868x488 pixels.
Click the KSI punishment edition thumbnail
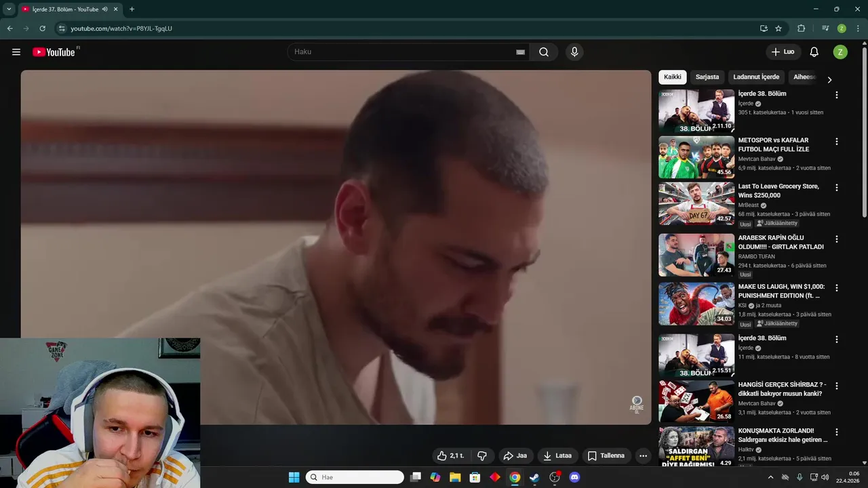click(696, 304)
